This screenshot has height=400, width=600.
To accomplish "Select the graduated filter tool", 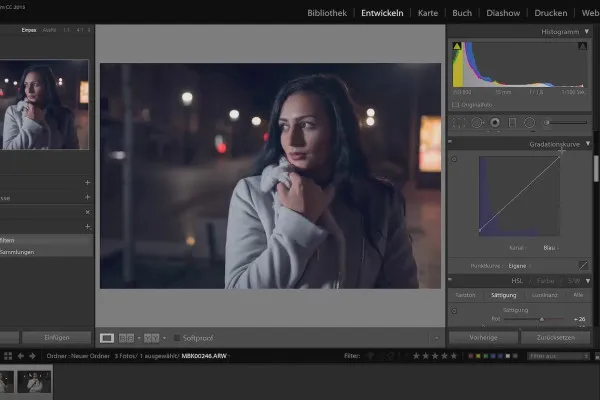I will pos(511,122).
